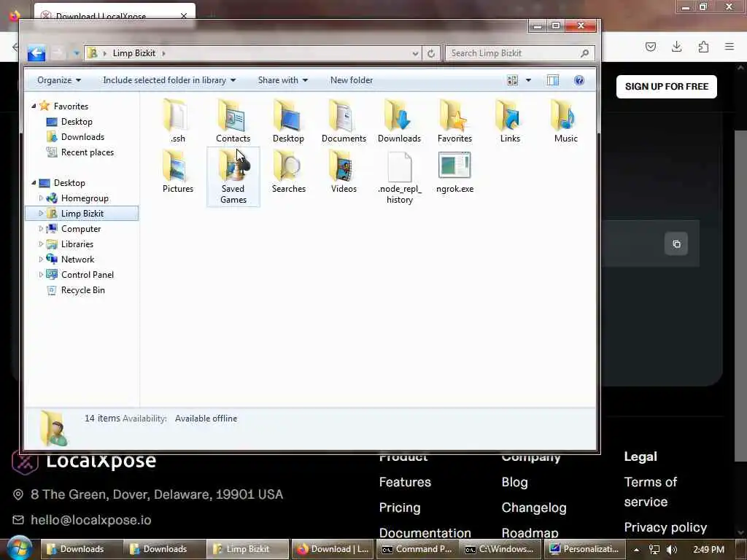Expand the Homegroup tree node
This screenshot has height=560, width=747.
[41, 198]
